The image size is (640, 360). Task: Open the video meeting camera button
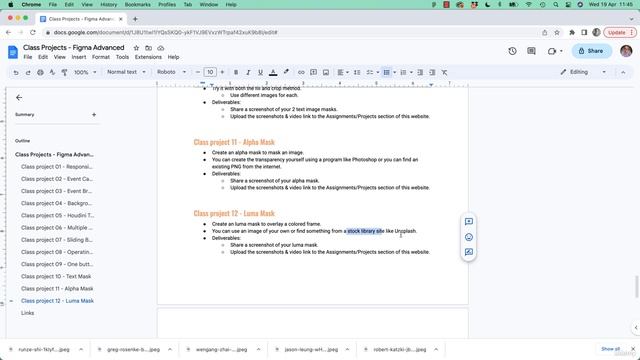pos(555,51)
